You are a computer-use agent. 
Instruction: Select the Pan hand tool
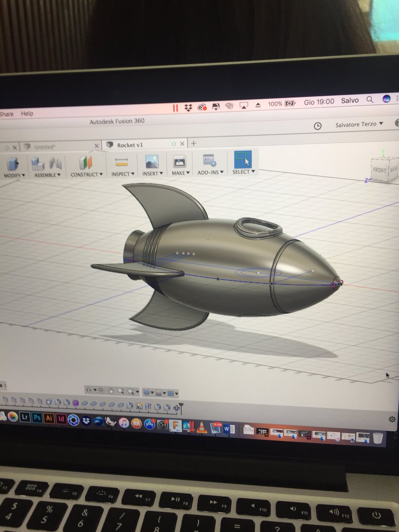[x=110, y=391]
